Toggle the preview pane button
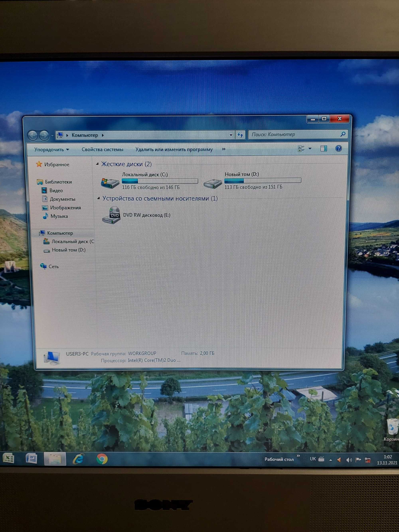 point(324,149)
